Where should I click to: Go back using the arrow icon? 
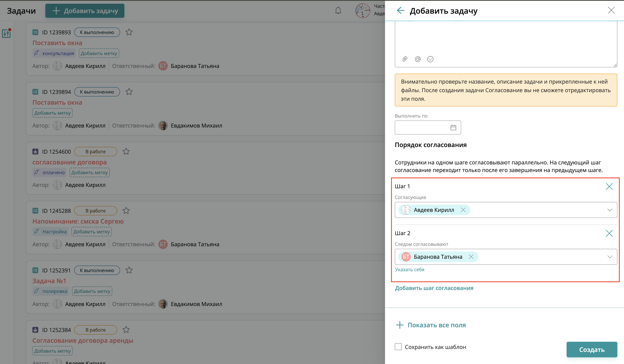coord(400,10)
